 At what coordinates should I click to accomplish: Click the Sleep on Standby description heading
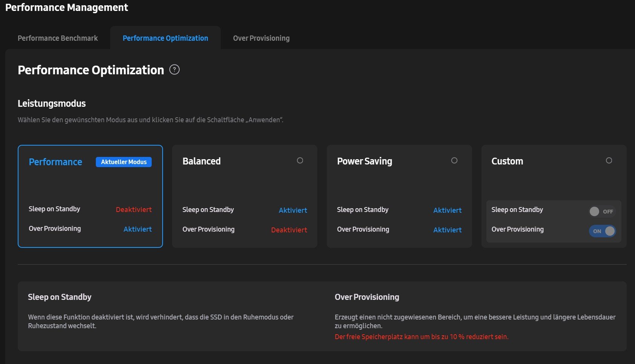tap(60, 297)
